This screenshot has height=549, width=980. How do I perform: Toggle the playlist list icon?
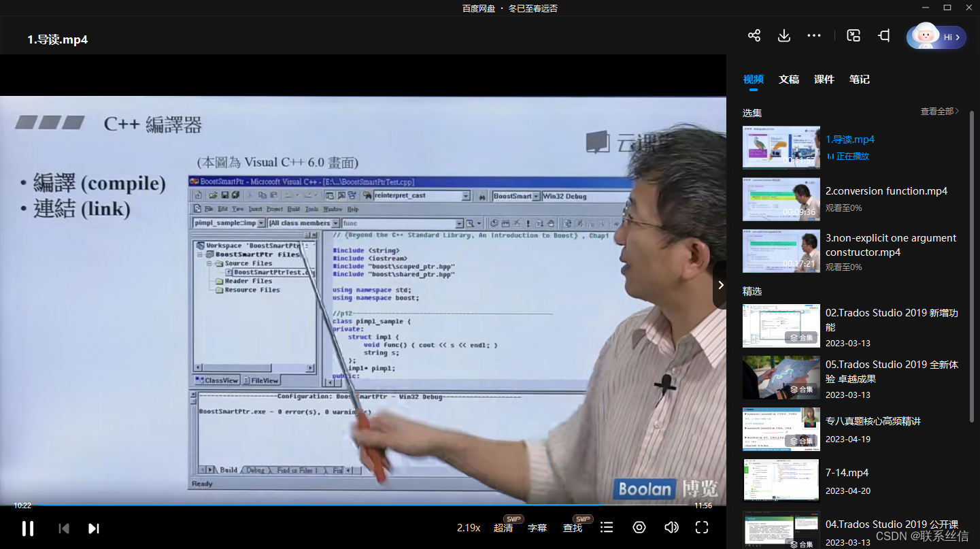tap(607, 528)
